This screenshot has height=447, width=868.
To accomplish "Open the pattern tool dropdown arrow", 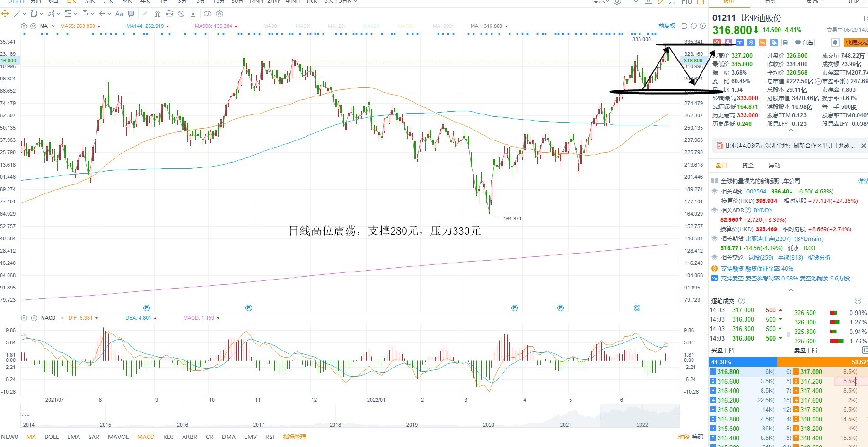I will click(58, 14).
